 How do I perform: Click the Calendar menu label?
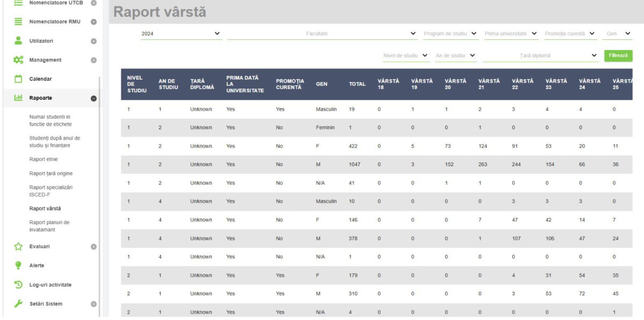pyautogui.click(x=41, y=79)
